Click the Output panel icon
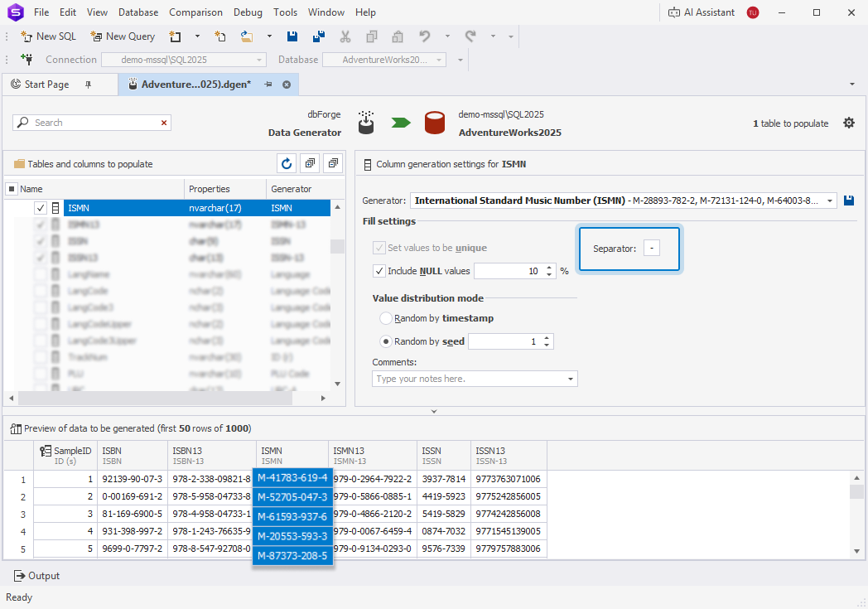 (x=19, y=576)
